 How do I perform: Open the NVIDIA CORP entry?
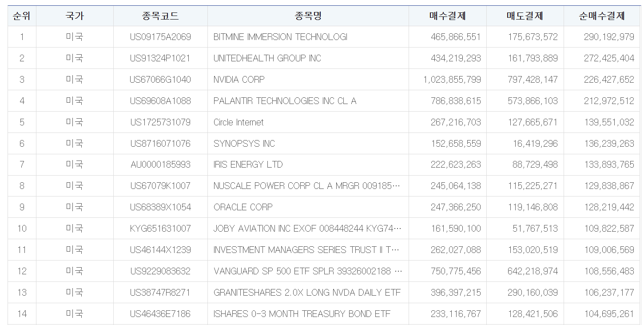point(239,80)
